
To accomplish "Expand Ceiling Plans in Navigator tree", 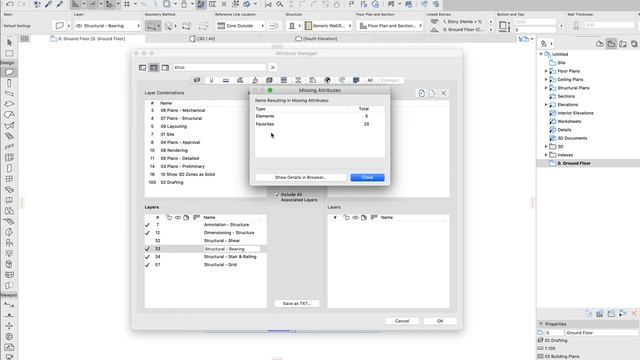I will tap(546, 80).
